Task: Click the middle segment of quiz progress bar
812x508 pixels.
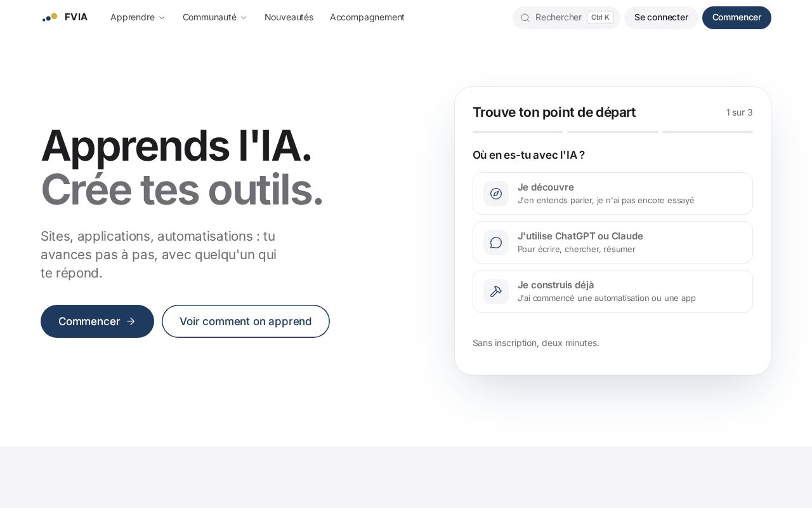Action: (x=613, y=132)
